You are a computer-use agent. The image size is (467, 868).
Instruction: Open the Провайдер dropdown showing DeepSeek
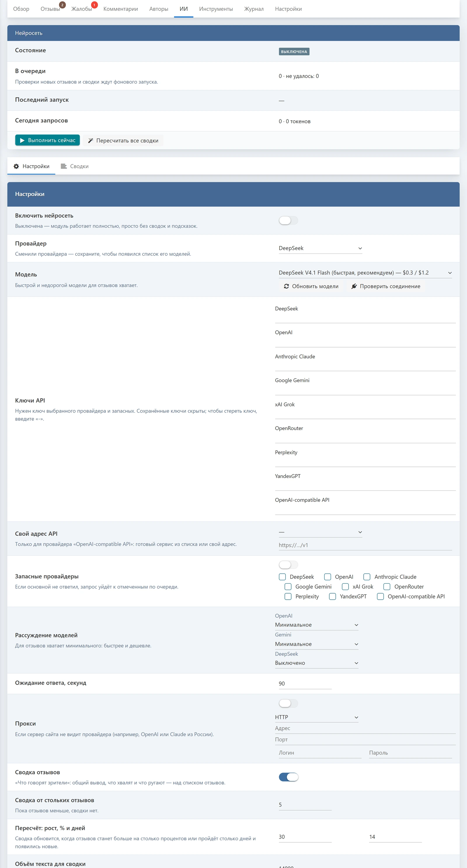click(x=320, y=248)
